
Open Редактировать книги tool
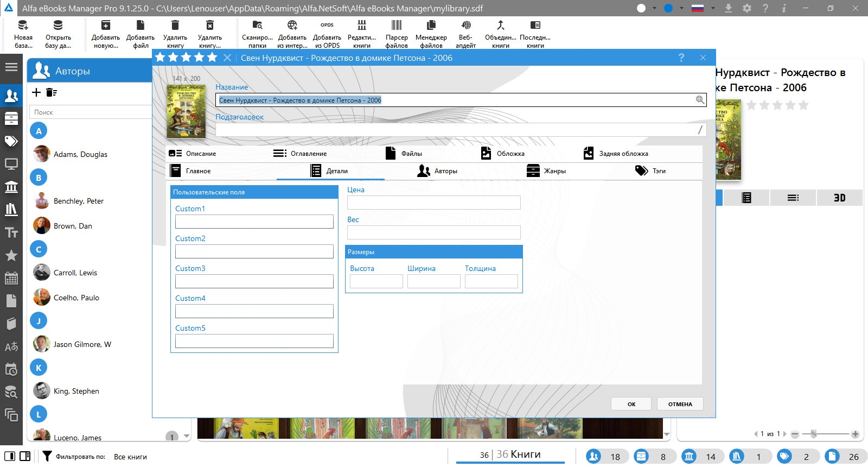[x=362, y=34]
